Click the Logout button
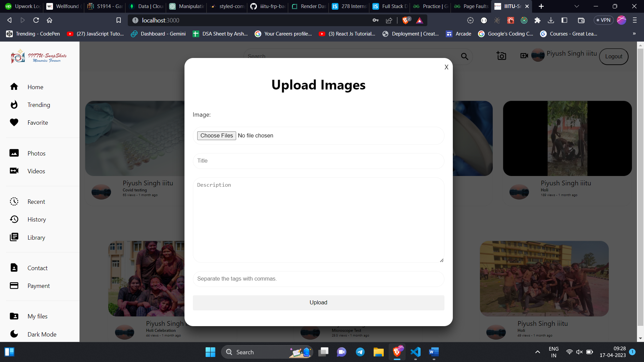 pyautogui.click(x=613, y=57)
